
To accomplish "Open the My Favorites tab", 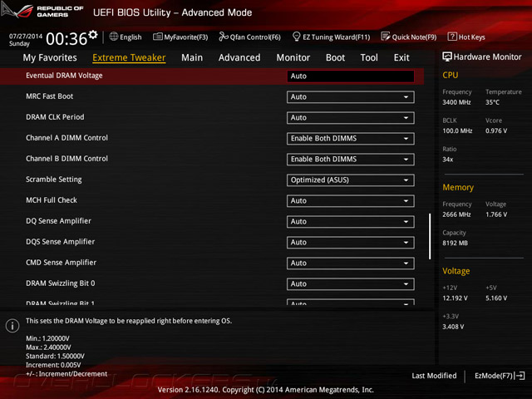I will pyautogui.click(x=50, y=57).
